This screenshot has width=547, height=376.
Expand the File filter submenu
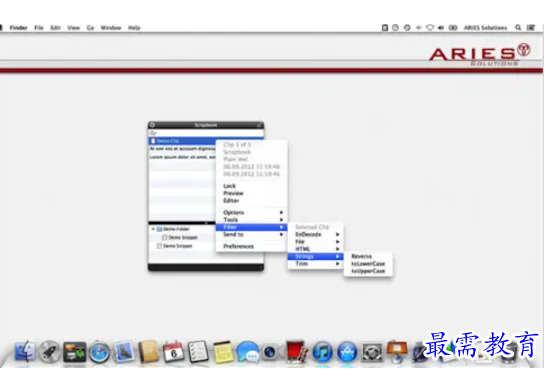tap(315, 242)
